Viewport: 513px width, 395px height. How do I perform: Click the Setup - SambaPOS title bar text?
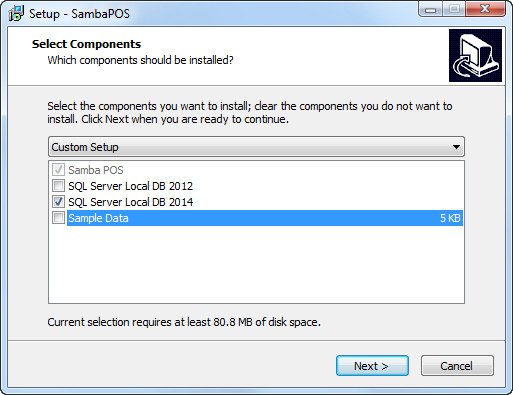point(79,14)
